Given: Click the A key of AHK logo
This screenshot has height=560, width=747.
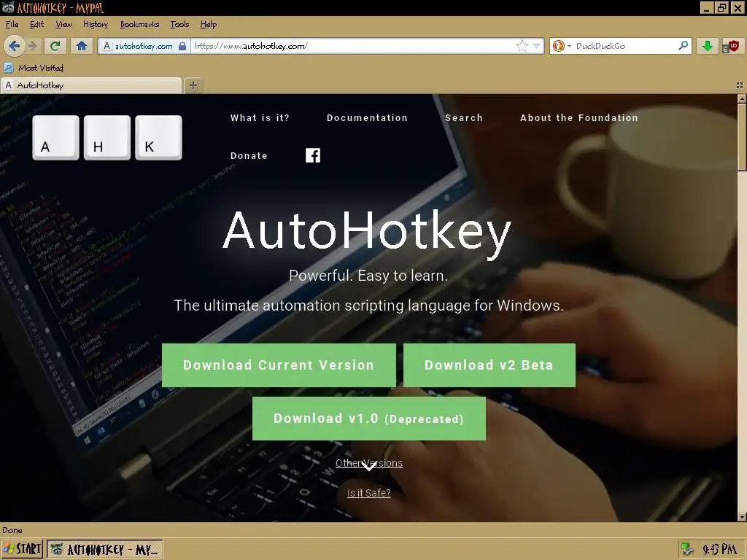Looking at the screenshot, I should 55,138.
